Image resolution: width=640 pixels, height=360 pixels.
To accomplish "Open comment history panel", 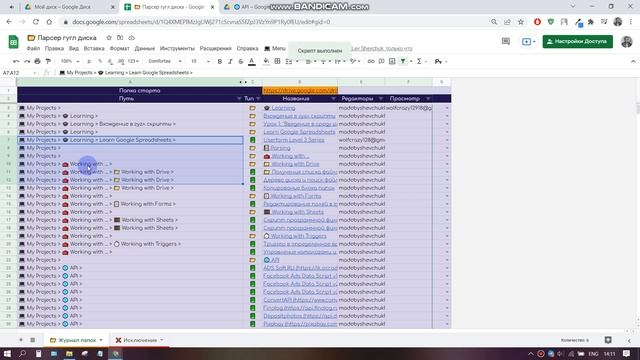I will [506, 41].
